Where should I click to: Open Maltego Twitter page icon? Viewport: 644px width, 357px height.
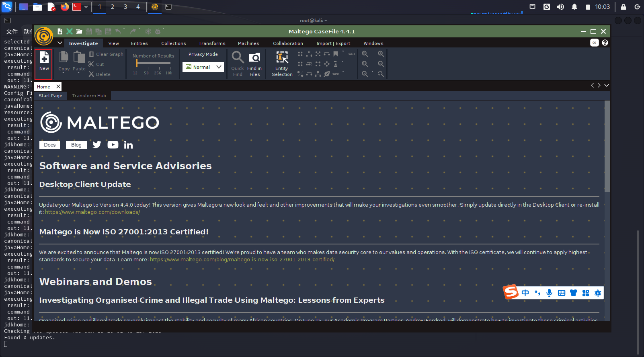[x=97, y=145]
